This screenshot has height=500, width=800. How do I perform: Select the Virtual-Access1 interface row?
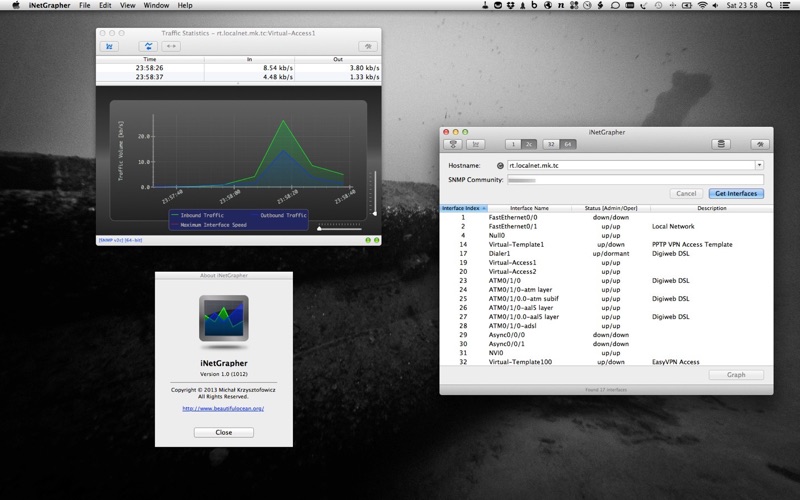606,262
